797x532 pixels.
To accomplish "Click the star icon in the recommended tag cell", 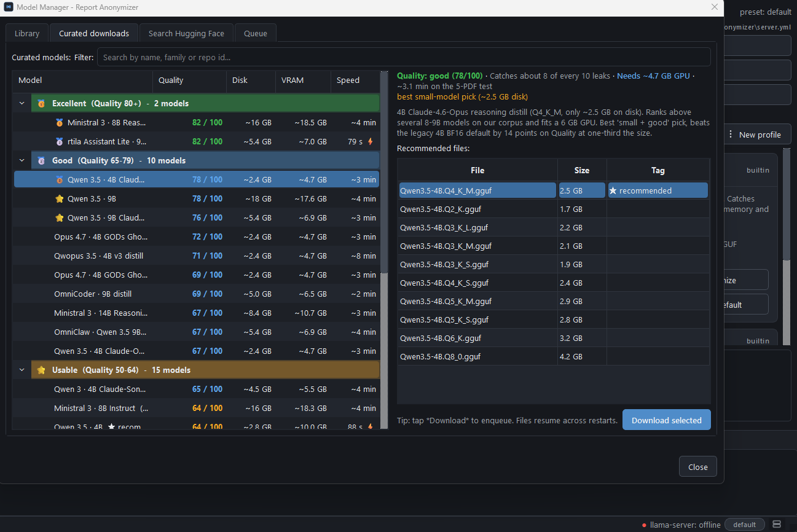I will tap(613, 190).
